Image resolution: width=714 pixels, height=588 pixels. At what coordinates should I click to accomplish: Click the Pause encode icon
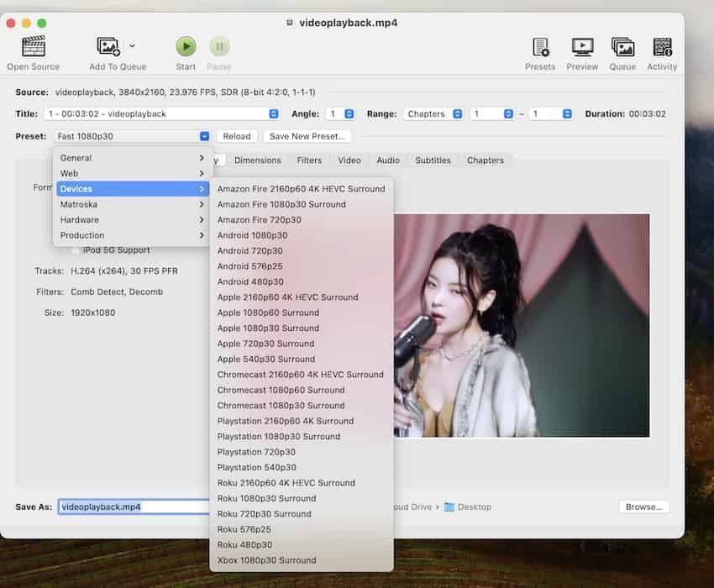click(x=218, y=46)
